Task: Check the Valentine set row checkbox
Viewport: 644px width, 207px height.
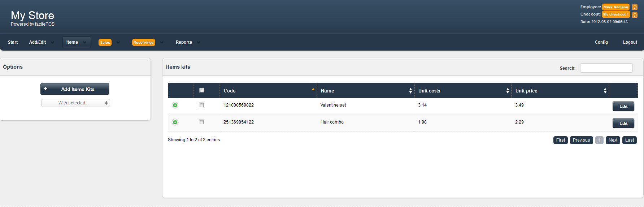Action: point(201,105)
